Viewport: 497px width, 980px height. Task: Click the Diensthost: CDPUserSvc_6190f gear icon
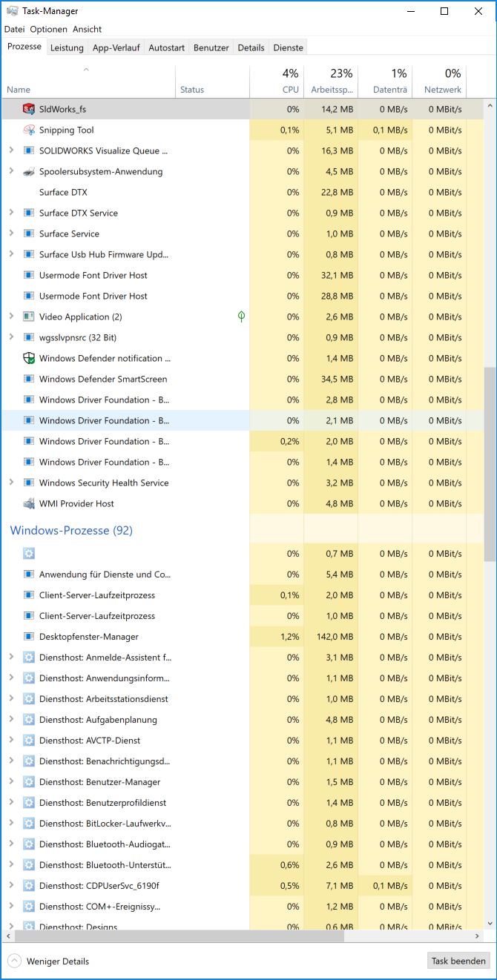tap(29, 886)
